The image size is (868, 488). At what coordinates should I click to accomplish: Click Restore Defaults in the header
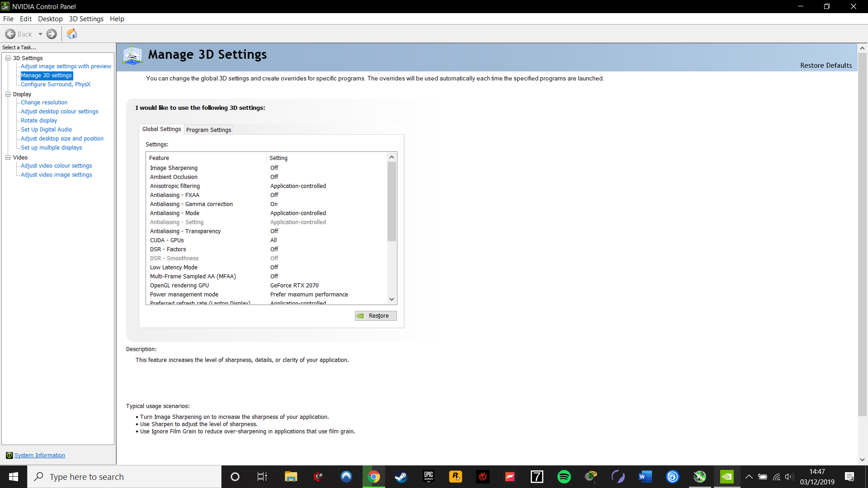826,66
